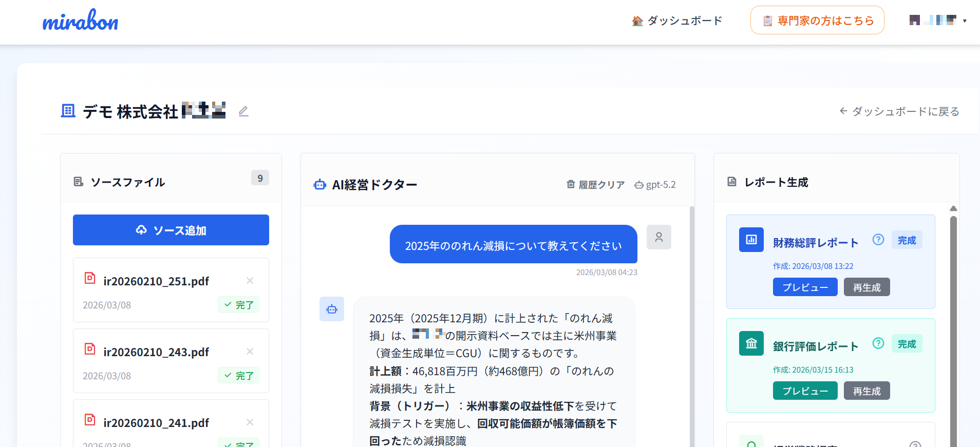Click the AI経営ドクター robot header icon
The width and height of the screenshot is (980, 447).
[320, 184]
